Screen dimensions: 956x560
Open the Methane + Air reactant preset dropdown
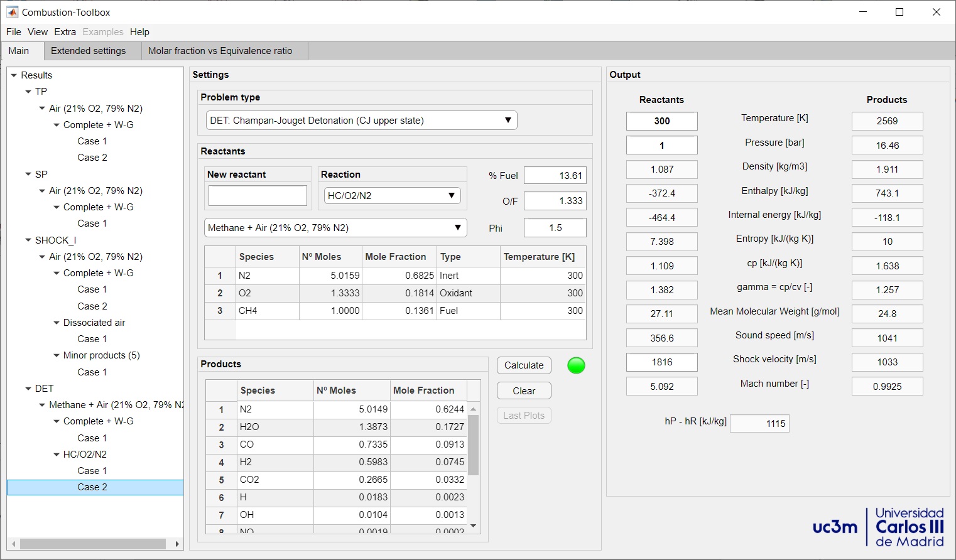point(335,227)
